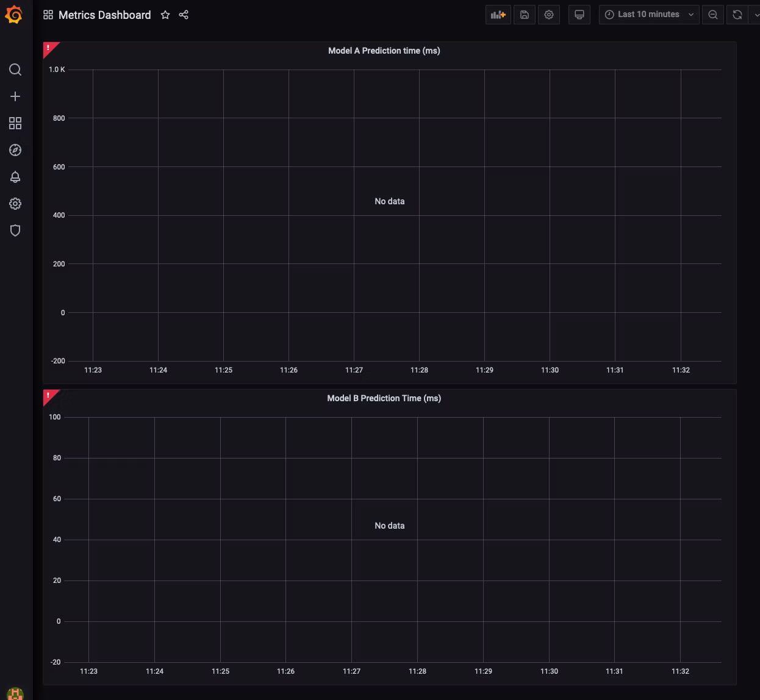Click the Share dashboard button
This screenshot has width=760, height=700.
pyautogui.click(x=184, y=15)
